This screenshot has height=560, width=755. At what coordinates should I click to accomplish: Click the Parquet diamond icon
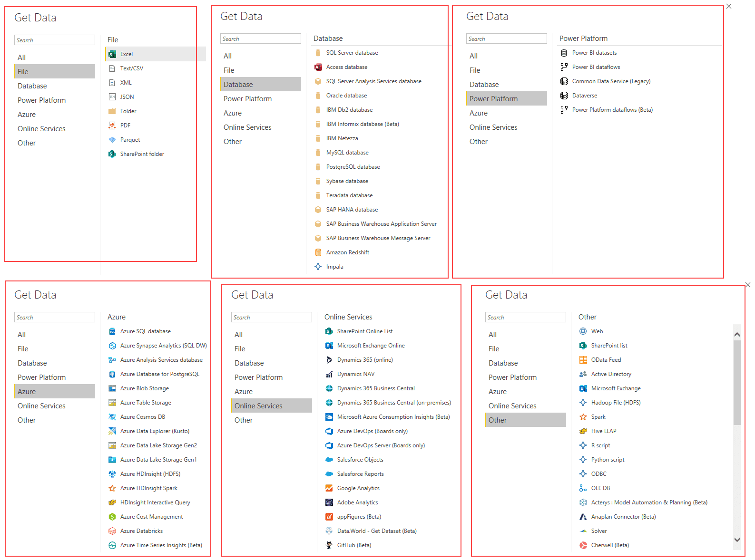pyautogui.click(x=112, y=140)
